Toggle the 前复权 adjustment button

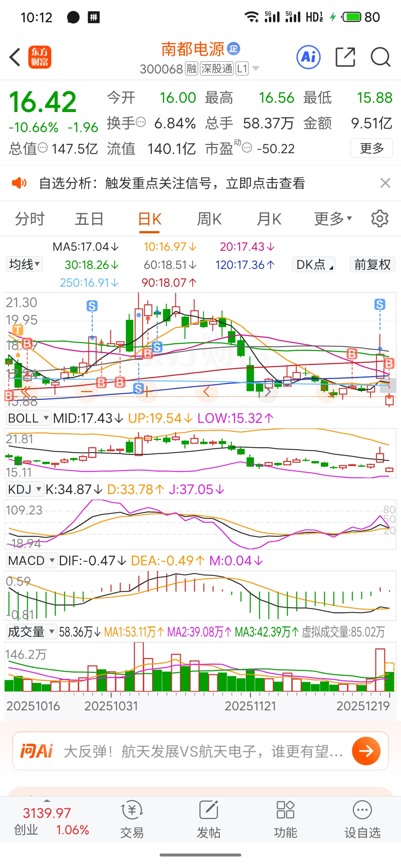tap(372, 264)
